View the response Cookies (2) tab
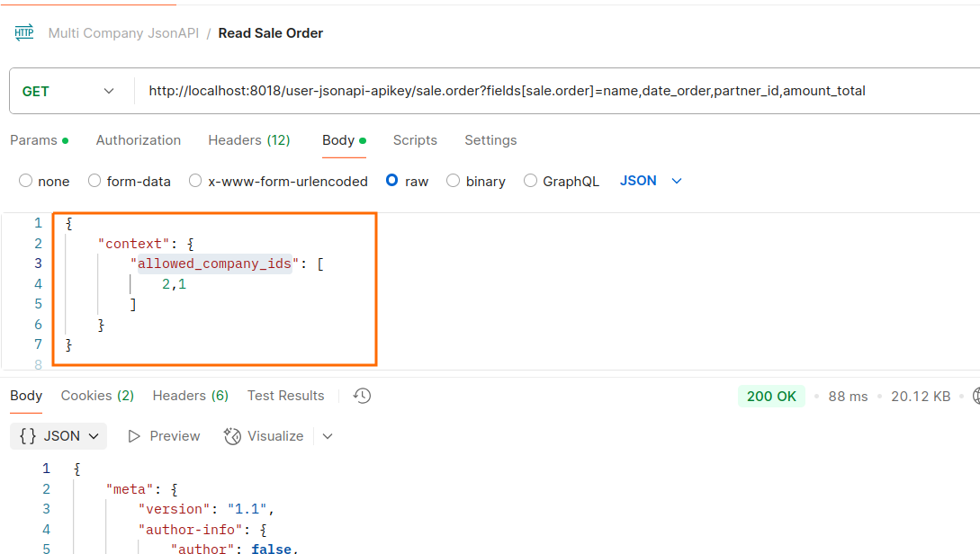980x554 pixels. pos(97,396)
